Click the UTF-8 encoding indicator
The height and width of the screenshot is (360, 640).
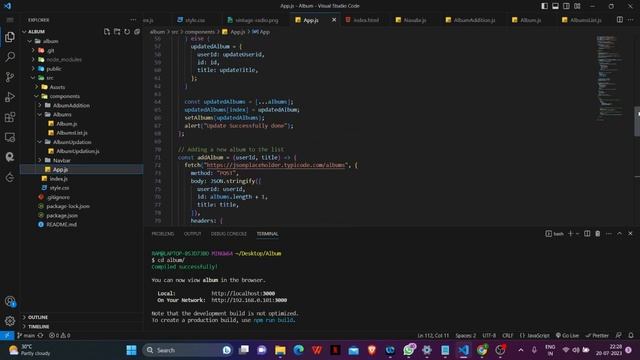tap(489, 336)
